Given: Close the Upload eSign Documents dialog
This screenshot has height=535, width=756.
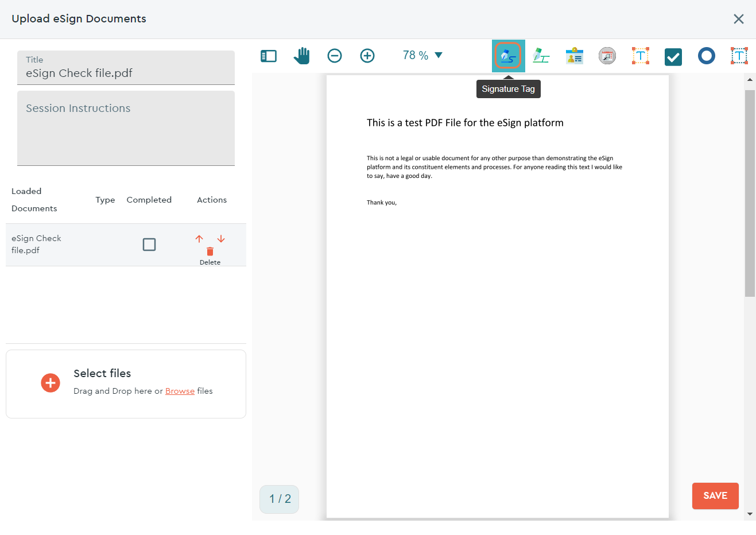Looking at the screenshot, I should (739, 19).
